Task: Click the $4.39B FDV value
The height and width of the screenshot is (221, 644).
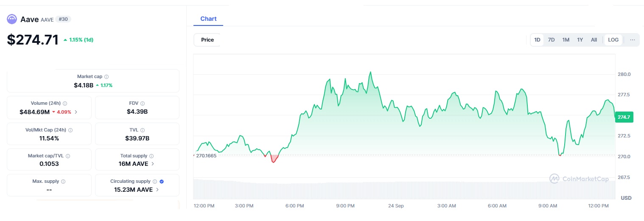Action: coord(137,112)
